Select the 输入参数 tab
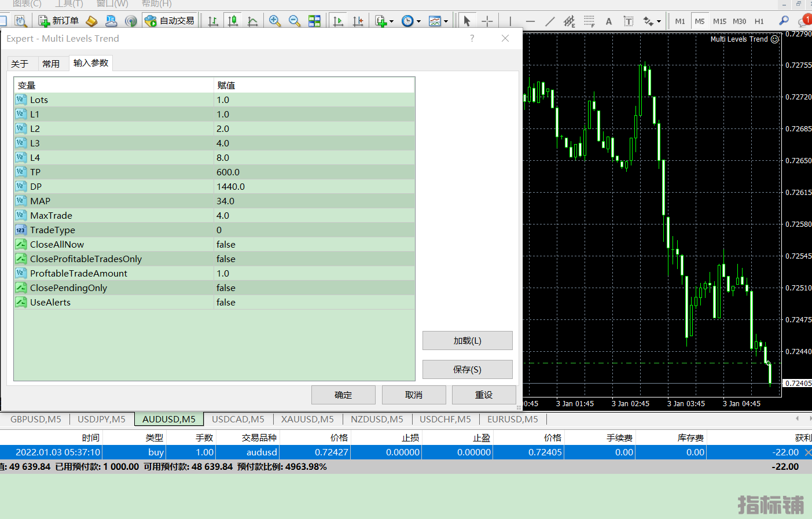This screenshot has height=519, width=812. click(91, 63)
